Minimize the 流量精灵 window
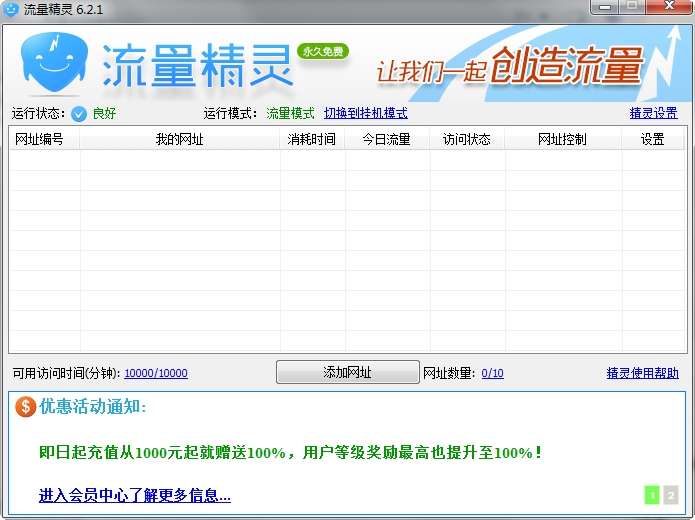695x520 pixels. pos(604,7)
